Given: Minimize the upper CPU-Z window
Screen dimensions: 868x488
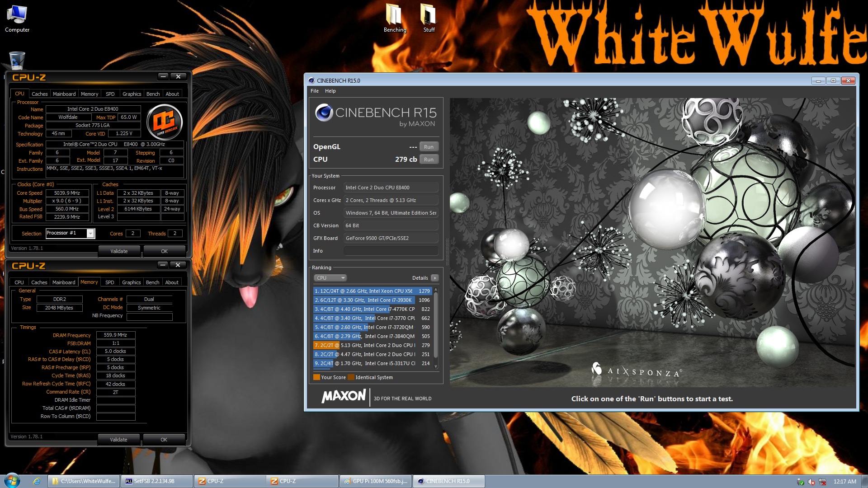Looking at the screenshot, I should pos(163,76).
